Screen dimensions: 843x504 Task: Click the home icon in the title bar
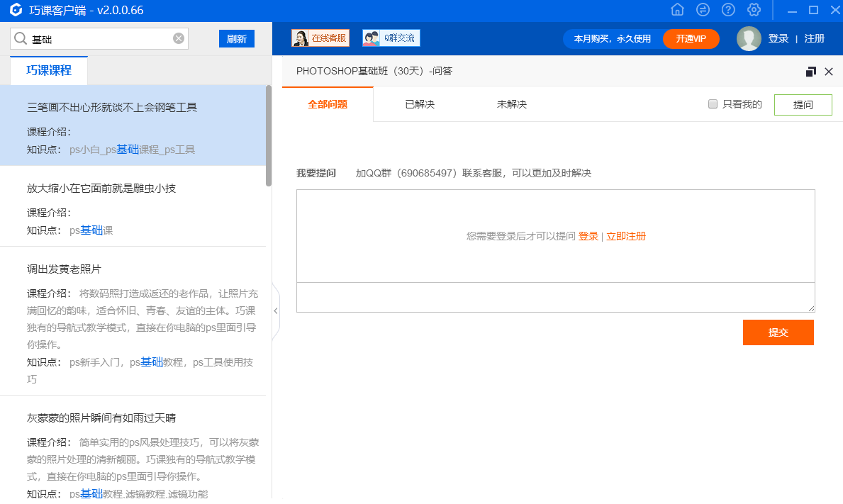[677, 10]
